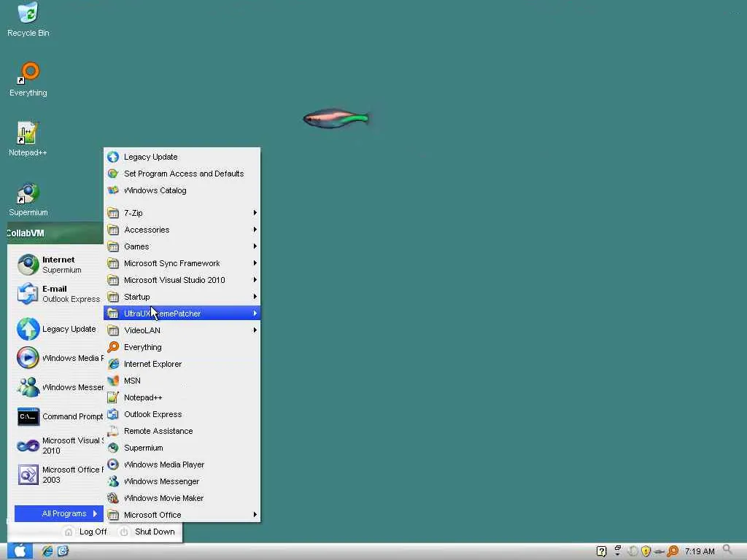This screenshot has width=747, height=560.
Task: Open Set Program Access and Defaults
Action: point(182,174)
